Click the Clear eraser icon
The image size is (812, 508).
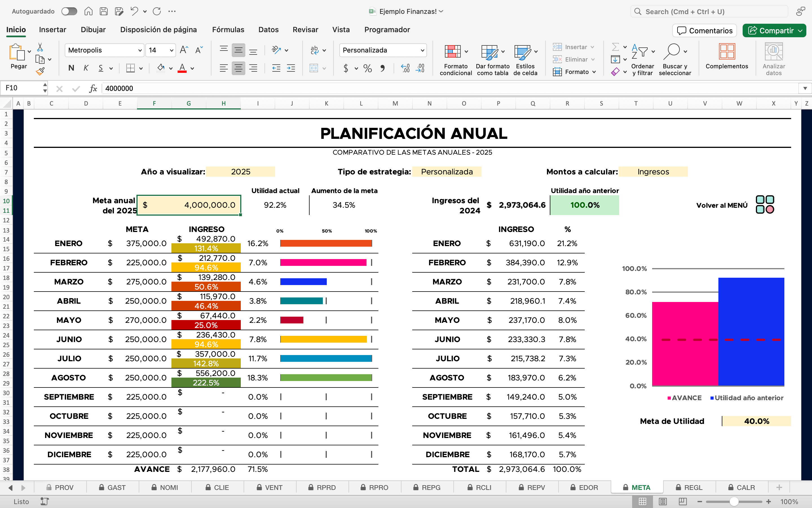pyautogui.click(x=615, y=72)
